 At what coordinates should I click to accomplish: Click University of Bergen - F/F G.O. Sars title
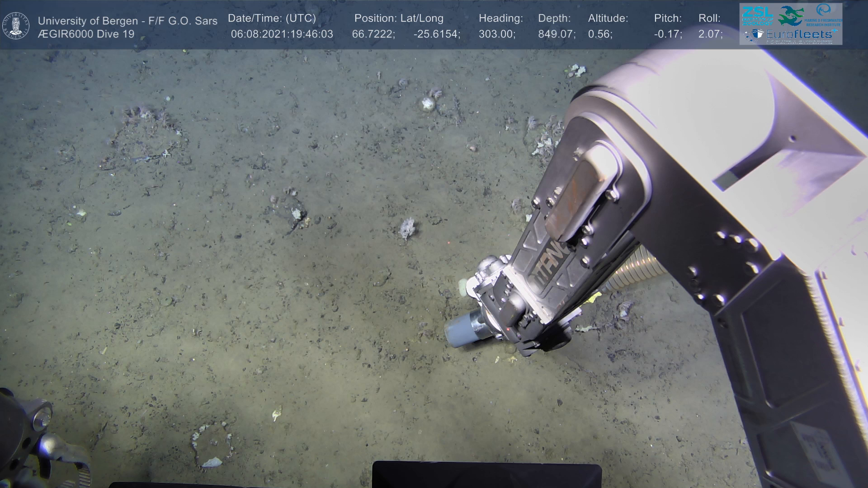[127, 21]
